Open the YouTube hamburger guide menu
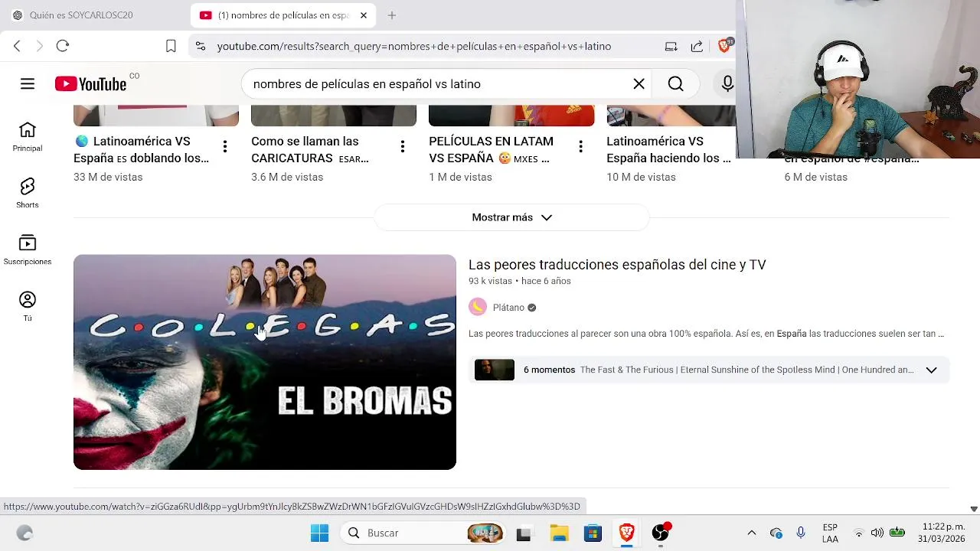 coord(28,84)
